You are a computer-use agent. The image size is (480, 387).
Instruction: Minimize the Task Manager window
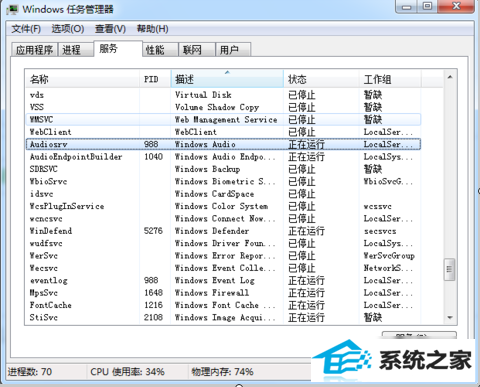point(406,7)
